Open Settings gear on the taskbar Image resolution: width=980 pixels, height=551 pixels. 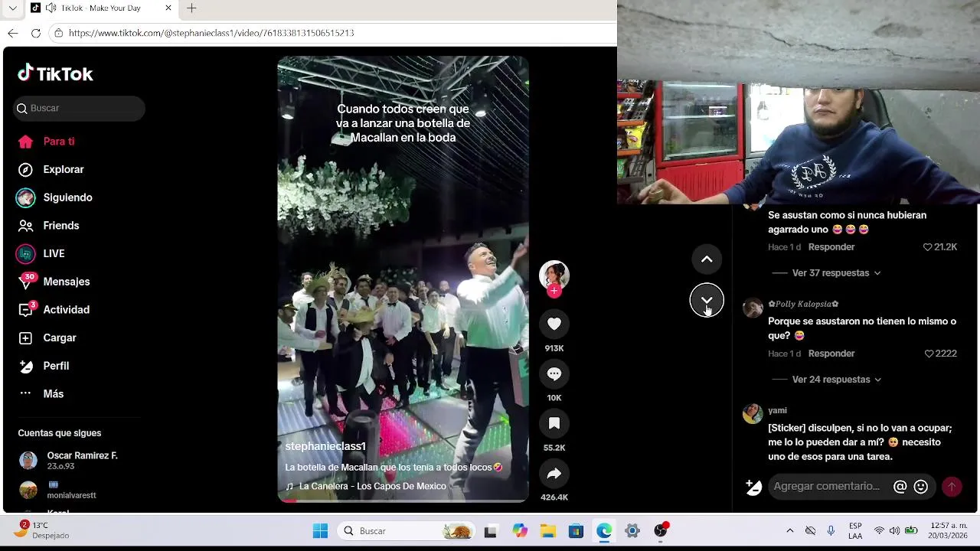(x=632, y=531)
